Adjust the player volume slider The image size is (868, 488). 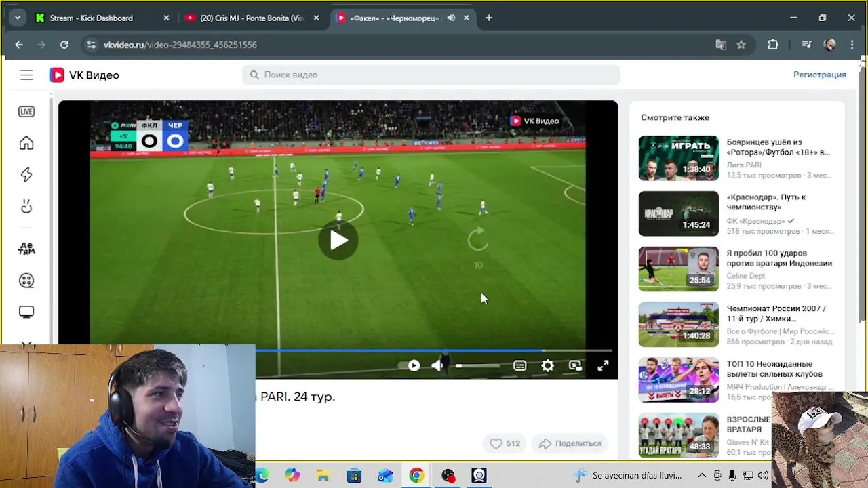click(478, 366)
